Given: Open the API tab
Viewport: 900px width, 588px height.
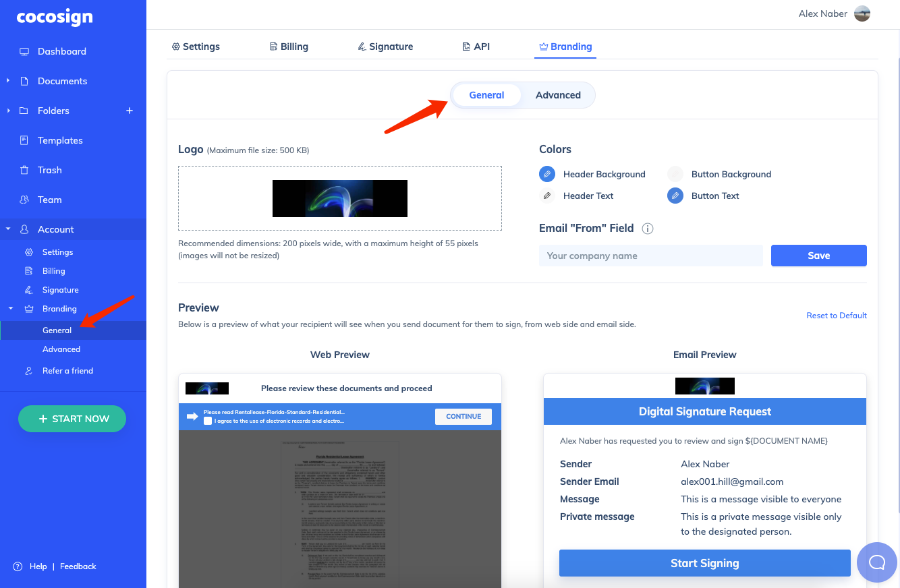Looking at the screenshot, I should click(x=476, y=46).
